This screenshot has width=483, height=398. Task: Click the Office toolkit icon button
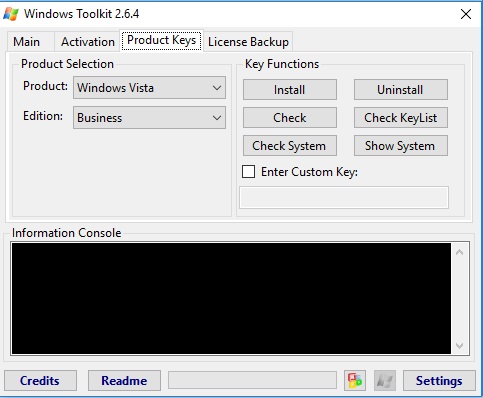pos(355,380)
